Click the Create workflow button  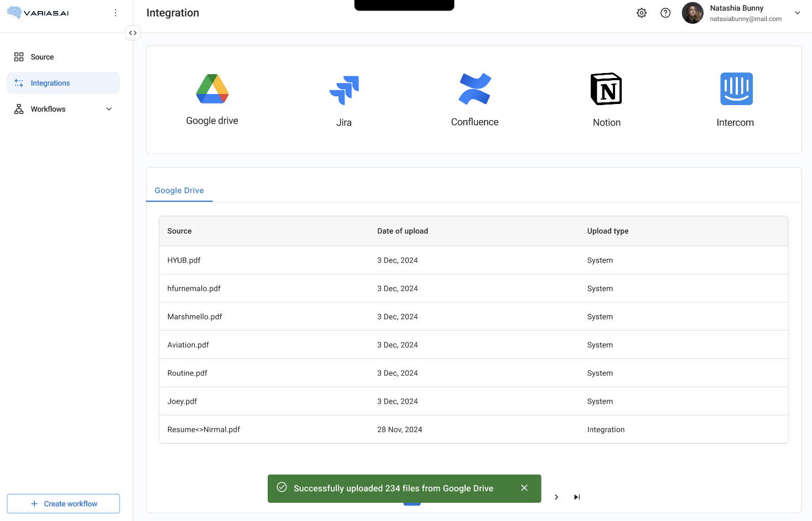[64, 504]
